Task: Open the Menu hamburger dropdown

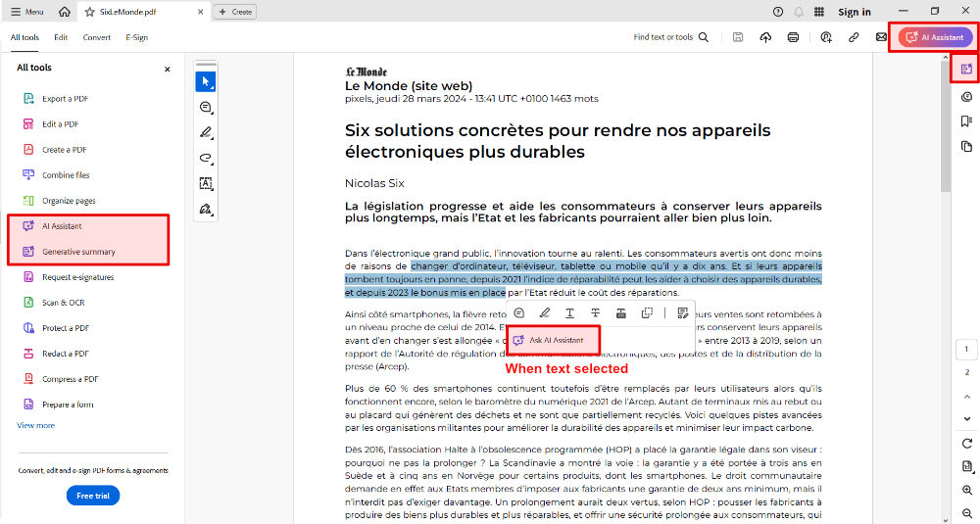Action: click(x=27, y=12)
